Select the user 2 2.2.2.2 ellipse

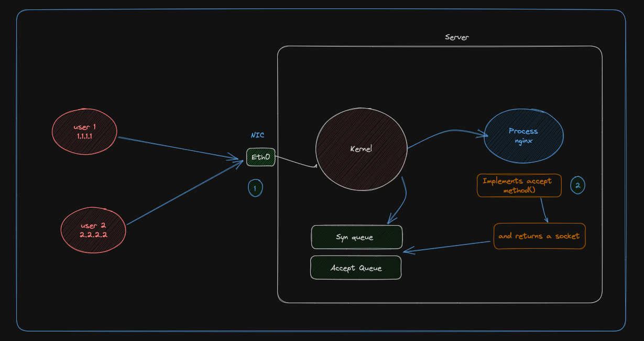click(x=94, y=229)
